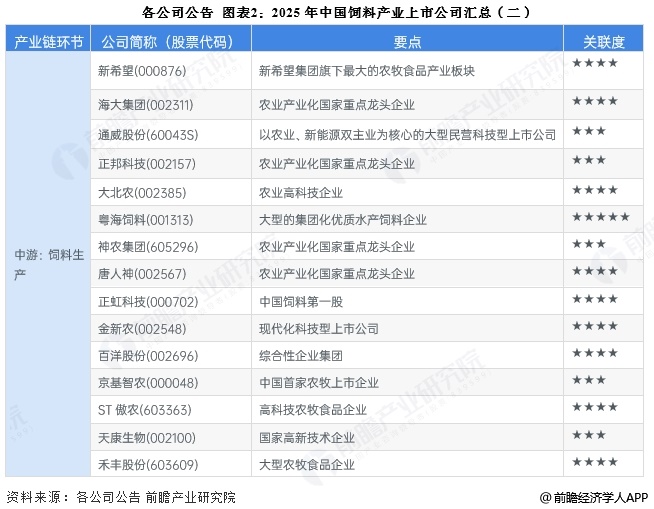Select the 京基智农(000048) cell
Image resolution: width=654 pixels, height=509 pixels.
(171, 383)
